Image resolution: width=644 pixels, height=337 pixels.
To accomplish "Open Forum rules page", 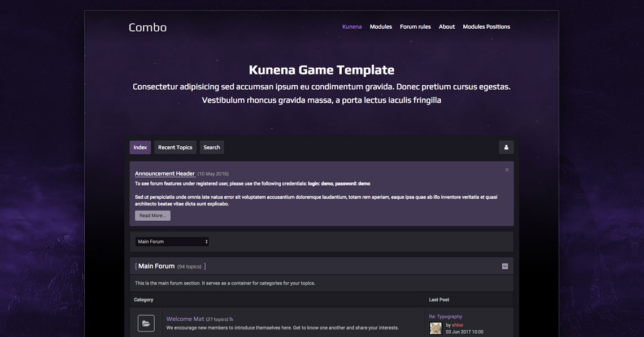I will pyautogui.click(x=415, y=27).
